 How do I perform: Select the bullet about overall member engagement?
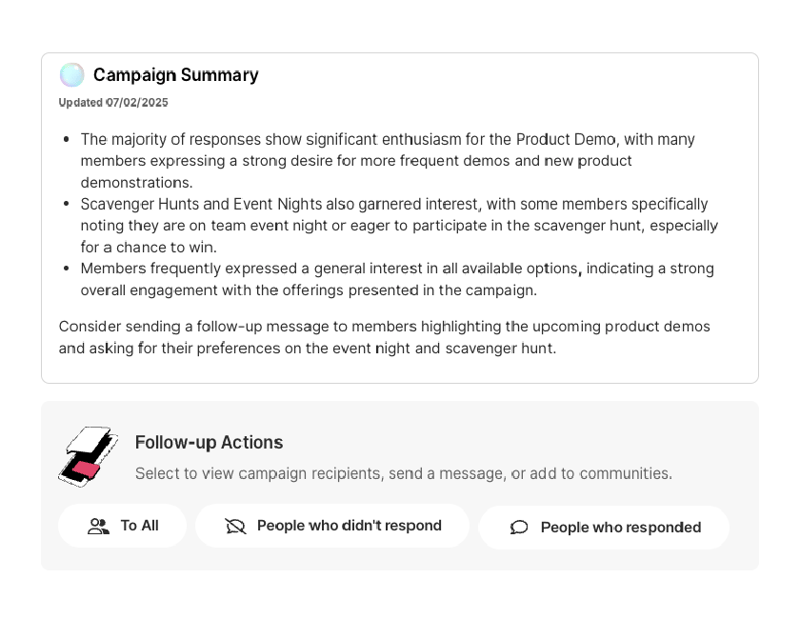pos(396,278)
